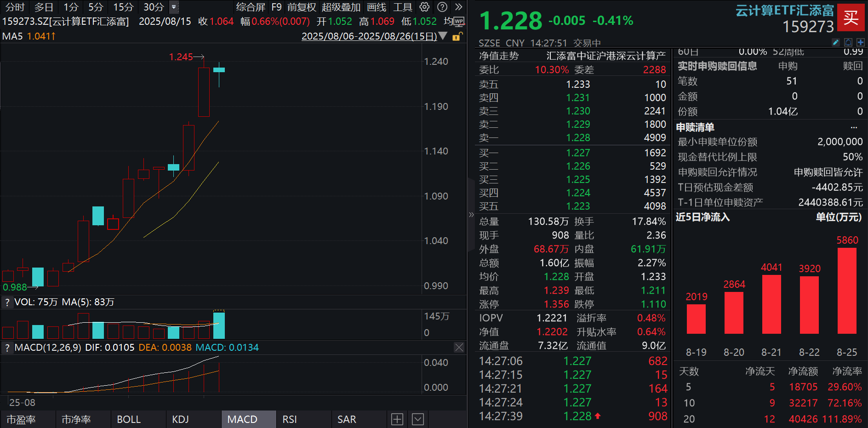Click the pencil edit icon near the stock name
868x428 pixels.
tap(835, 42)
